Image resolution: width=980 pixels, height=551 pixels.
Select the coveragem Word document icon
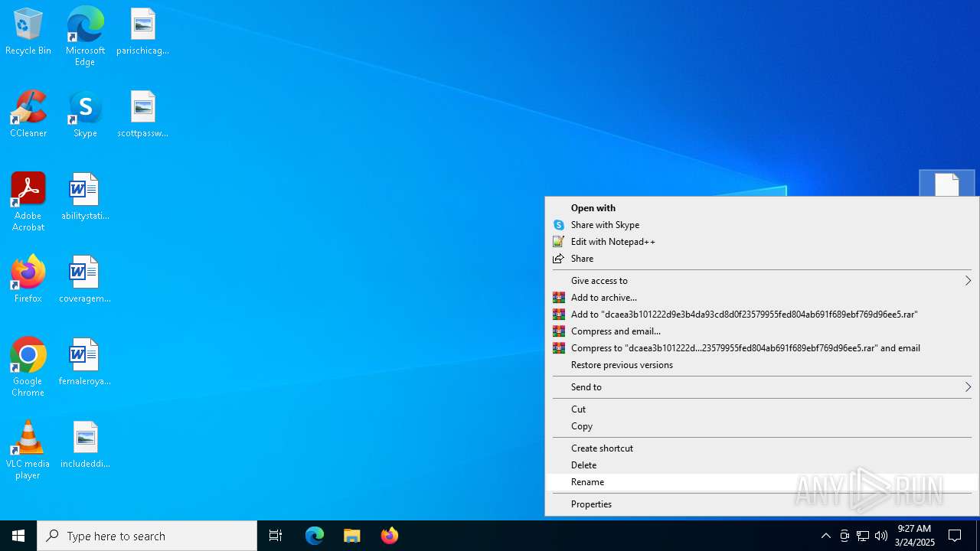pyautogui.click(x=85, y=280)
